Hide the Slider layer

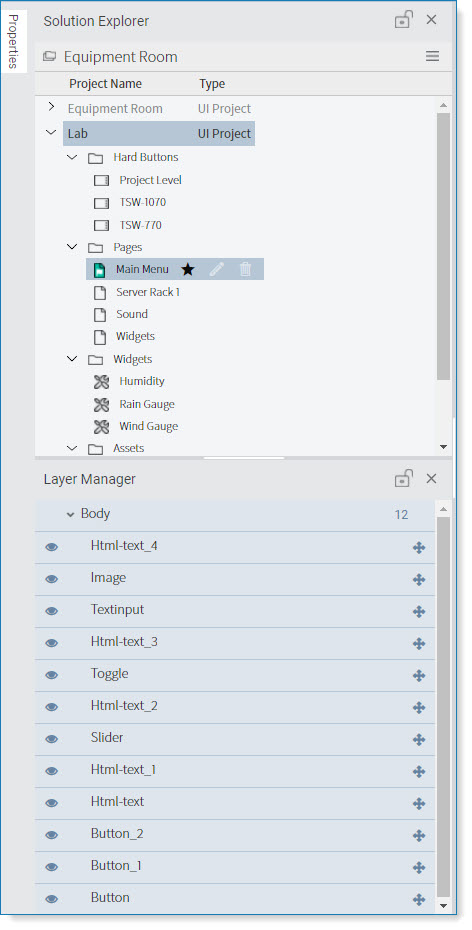[52, 739]
